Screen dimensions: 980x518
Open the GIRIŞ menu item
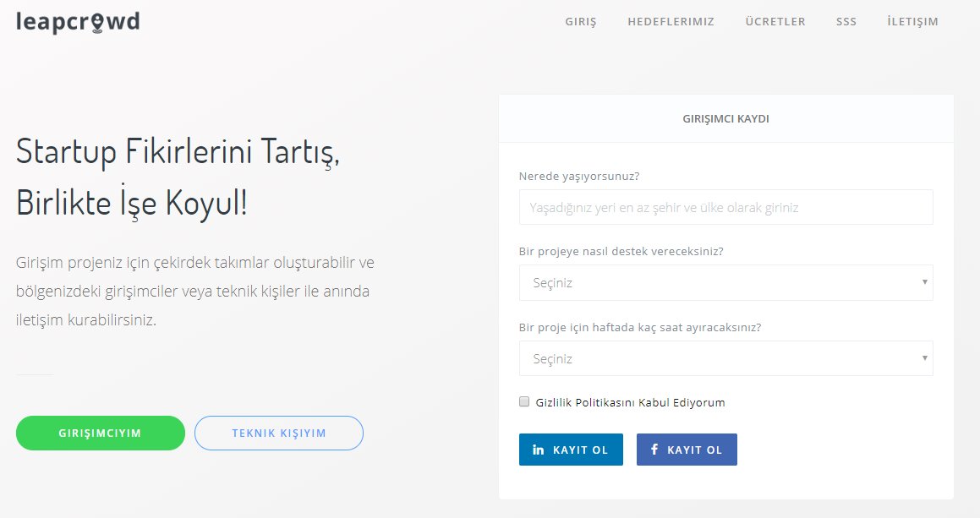tap(581, 22)
